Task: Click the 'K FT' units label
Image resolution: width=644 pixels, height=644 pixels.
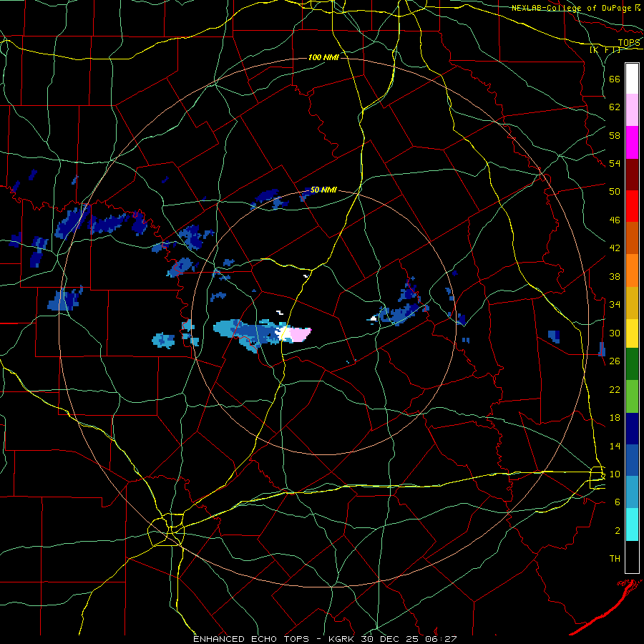Action: click(x=606, y=49)
